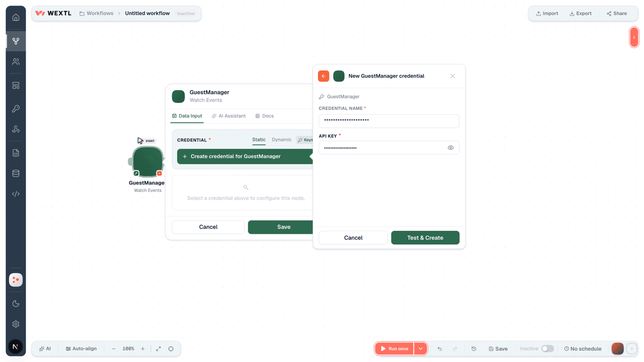
Task: Zoom out with minus button
Action: [x=114, y=348]
